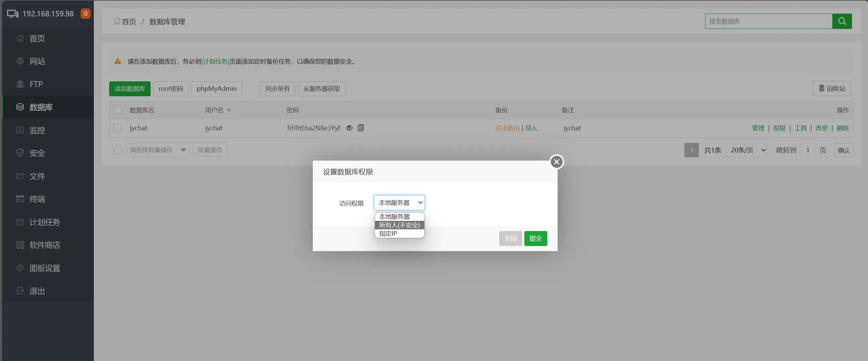Open the 20条/页 page size dropdown
This screenshot has width=868, height=361.
pyautogui.click(x=748, y=150)
